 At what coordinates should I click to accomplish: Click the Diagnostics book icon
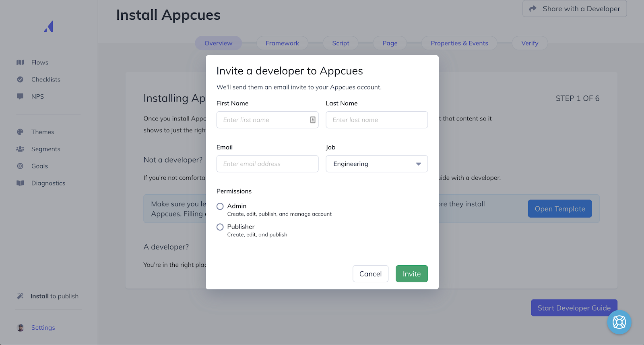(x=20, y=183)
